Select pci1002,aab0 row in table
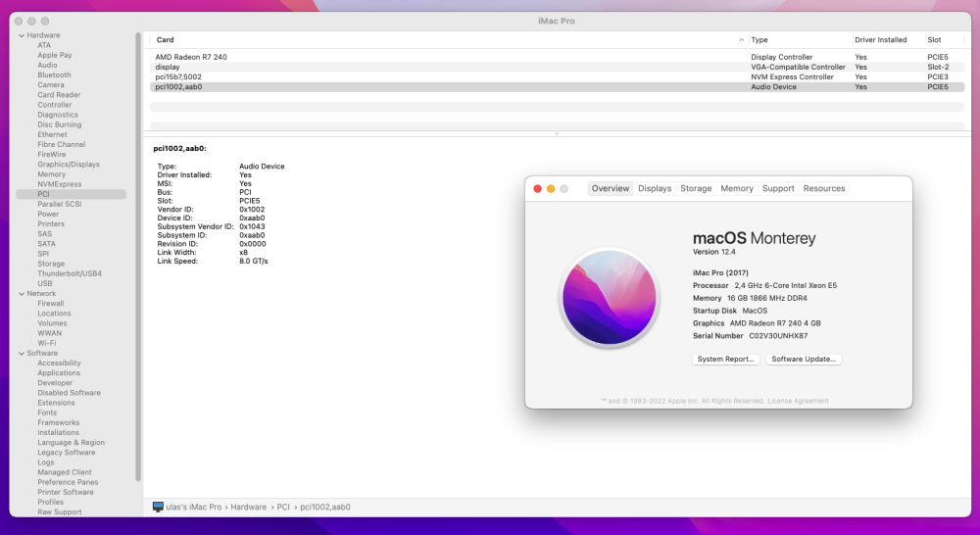The width and height of the screenshot is (980, 535). (x=557, y=87)
